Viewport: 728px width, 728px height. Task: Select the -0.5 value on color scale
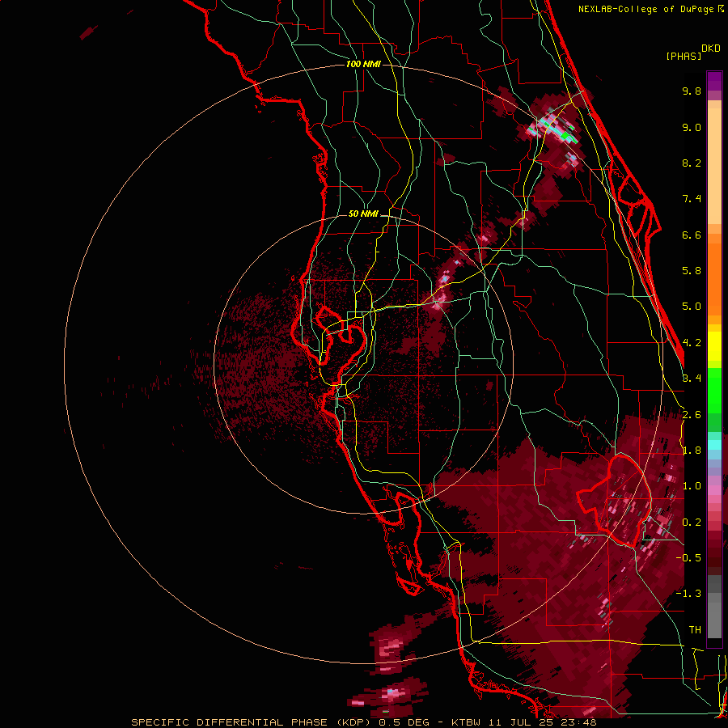pyautogui.click(x=688, y=558)
